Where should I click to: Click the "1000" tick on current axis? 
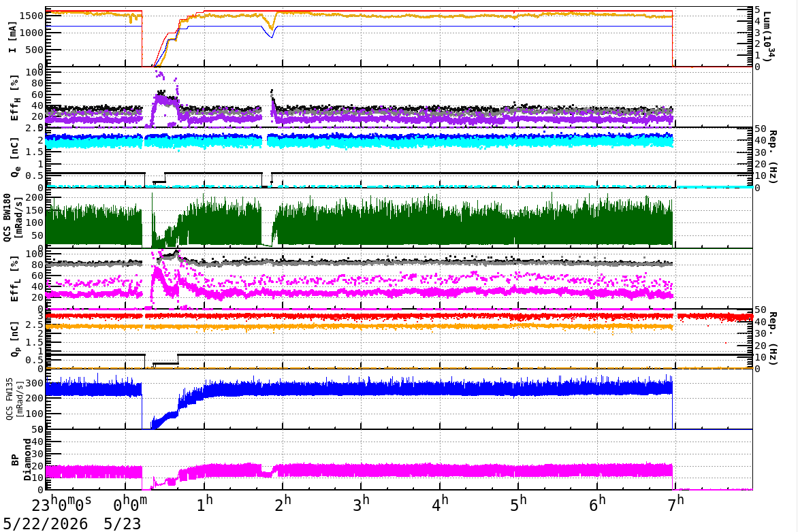31,33
